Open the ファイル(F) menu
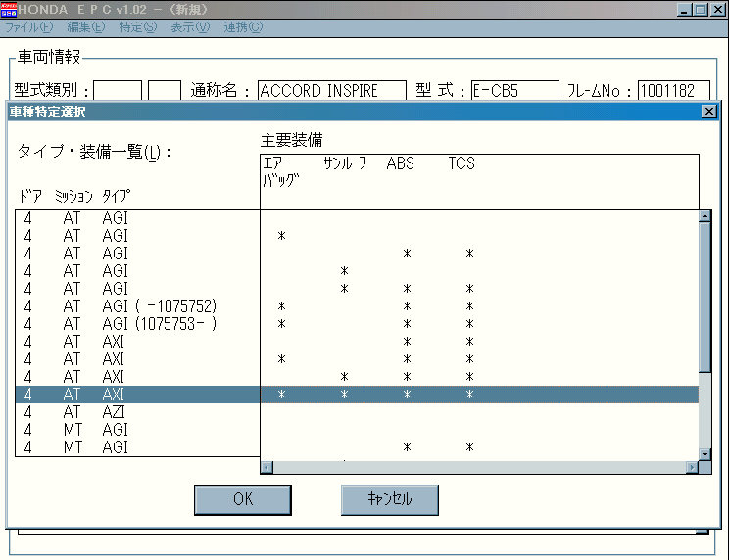This screenshot has height=560, width=729. pos(28,27)
